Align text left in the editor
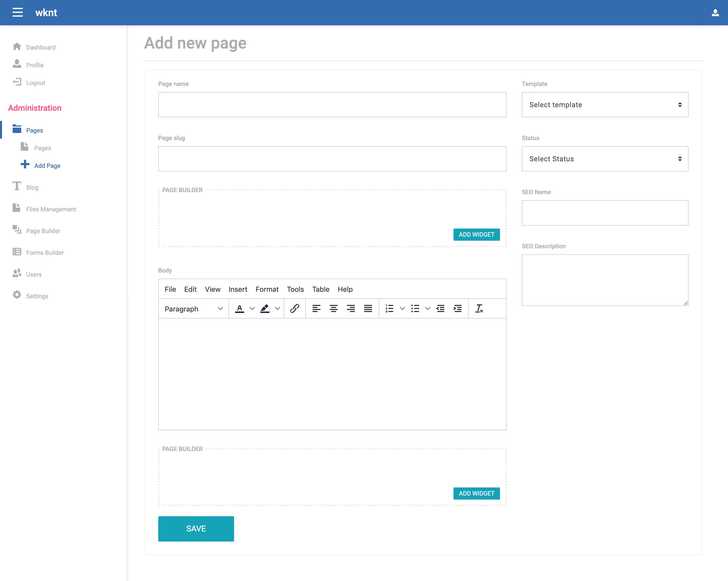Viewport: 728px width, 581px height. 316,309
